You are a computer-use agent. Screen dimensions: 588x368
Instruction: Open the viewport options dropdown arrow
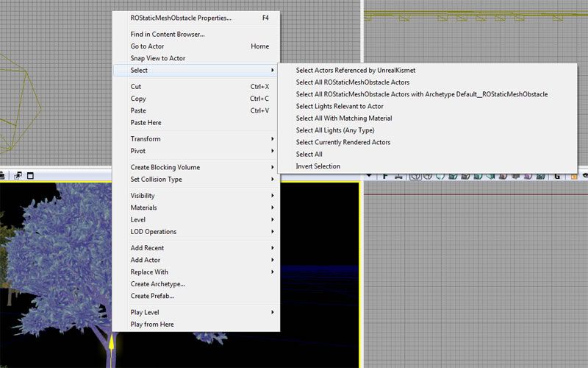point(369,176)
